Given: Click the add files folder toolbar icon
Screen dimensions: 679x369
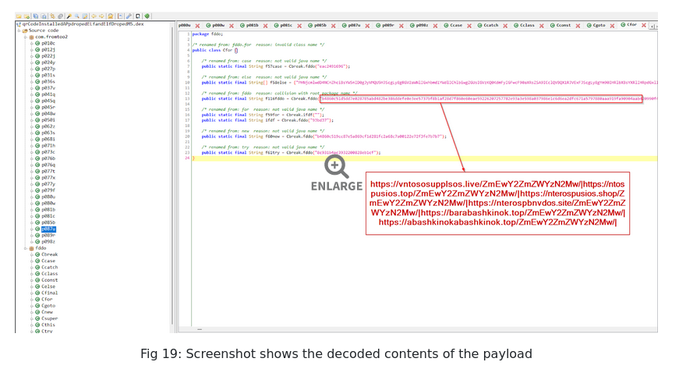Looking at the screenshot, I should 27,16.
